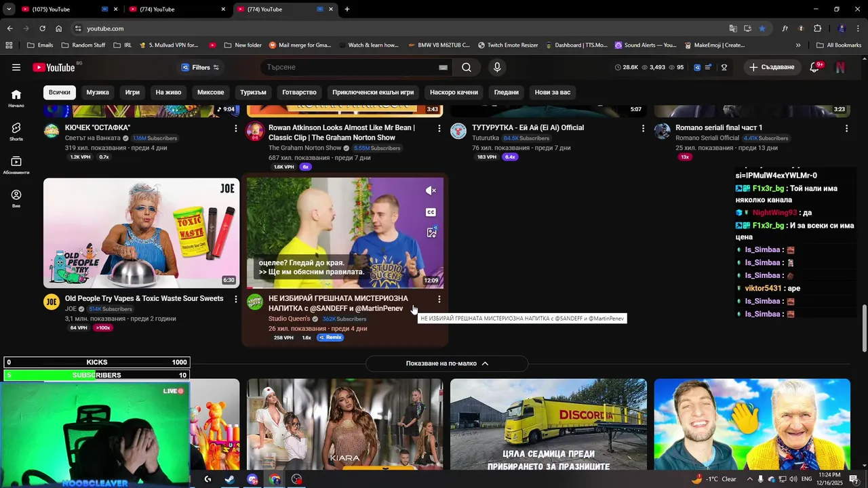Open the Sound Alerts bookmark
This screenshot has width=868, height=488.
point(645,45)
